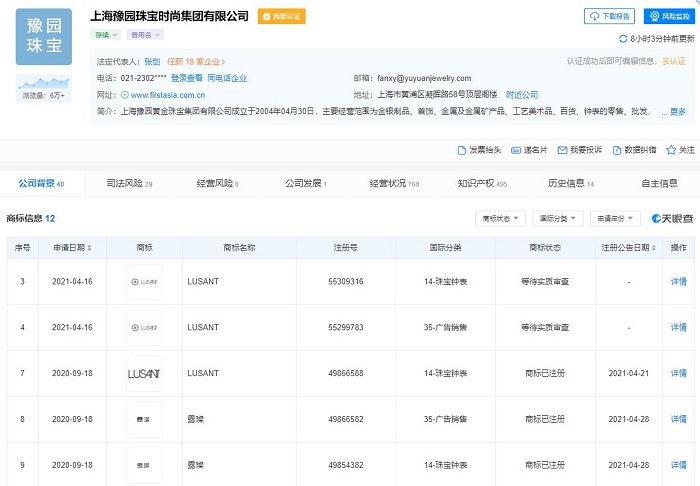View 详情 for registration 49866588
The height and width of the screenshot is (486, 700).
(679, 374)
